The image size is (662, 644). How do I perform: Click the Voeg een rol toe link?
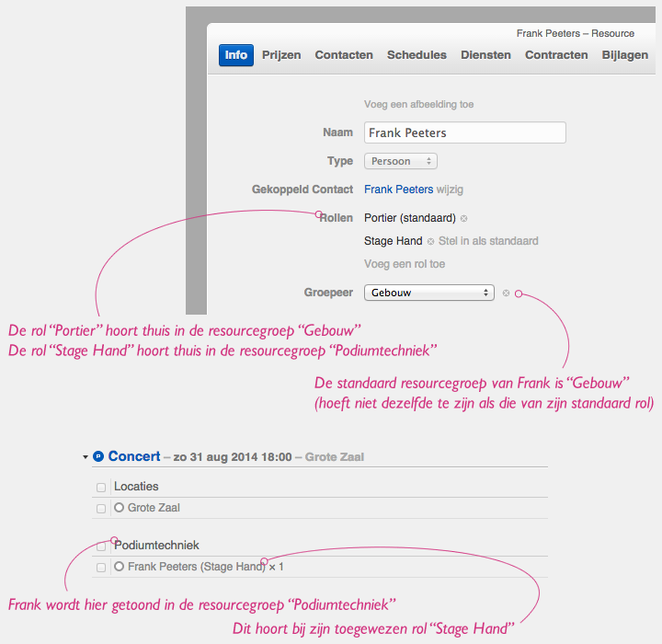[405, 264]
